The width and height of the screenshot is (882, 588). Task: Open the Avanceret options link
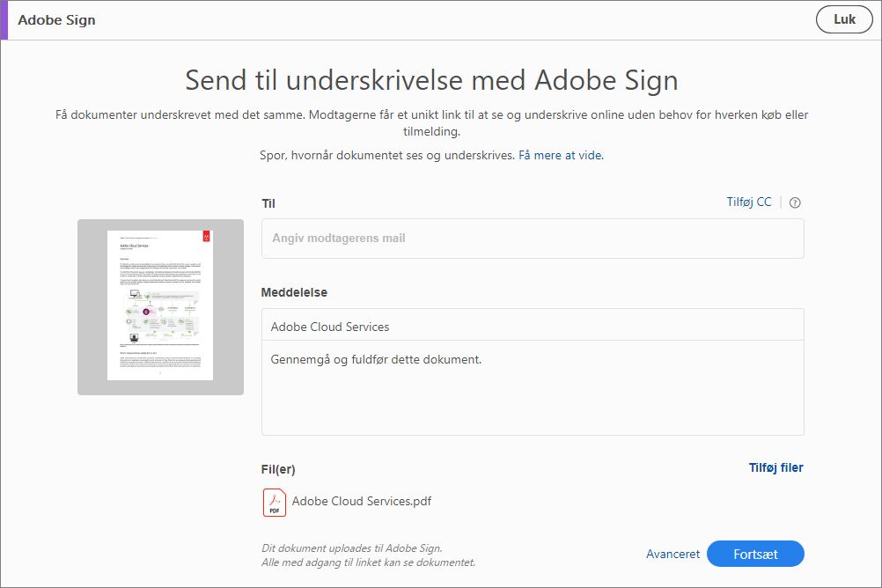click(673, 554)
